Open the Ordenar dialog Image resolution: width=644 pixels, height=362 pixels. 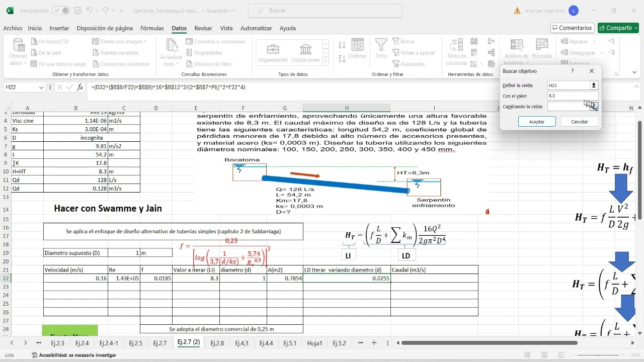click(358, 49)
